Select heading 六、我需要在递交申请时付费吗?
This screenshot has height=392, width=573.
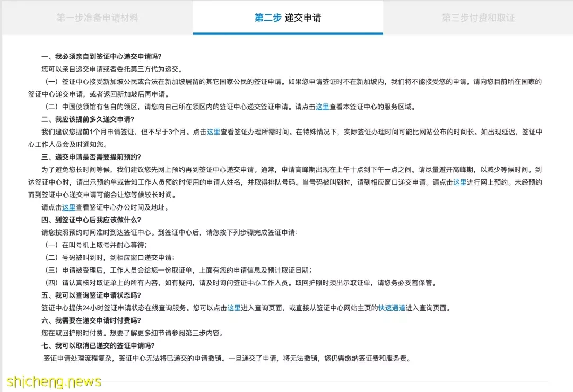[91, 320]
